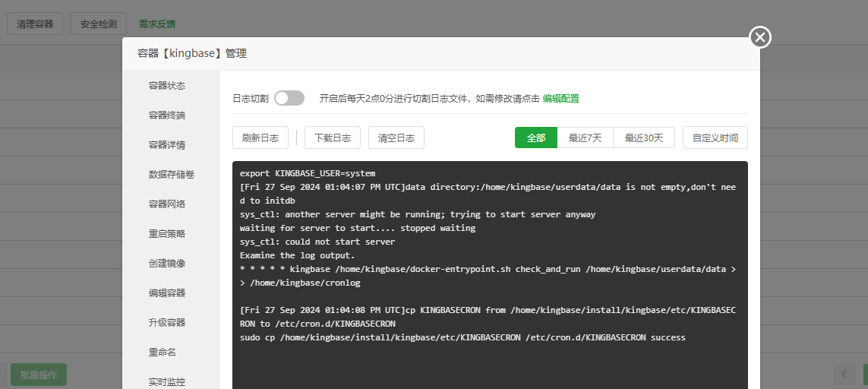Select the 全部 log range tab

[536, 138]
